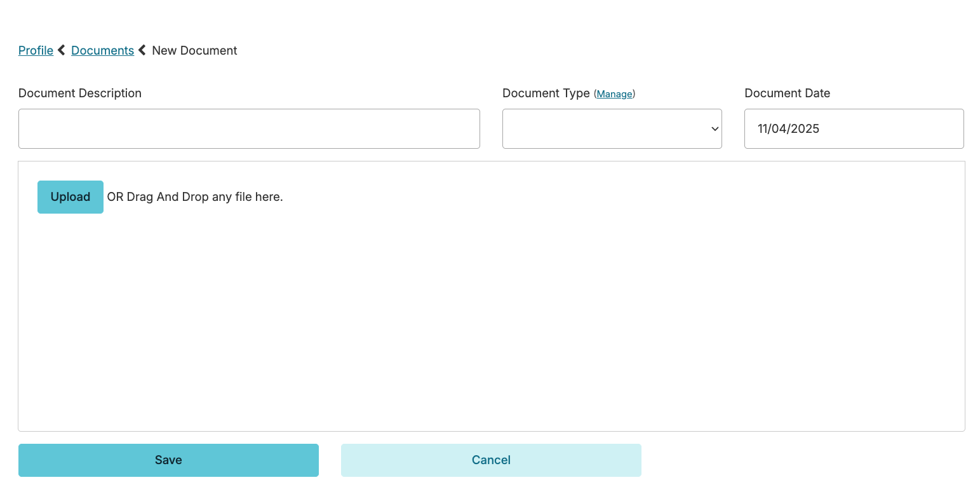Viewport: 980px width, 487px height.
Task: Open the Documents breadcrumb link
Action: tap(102, 50)
